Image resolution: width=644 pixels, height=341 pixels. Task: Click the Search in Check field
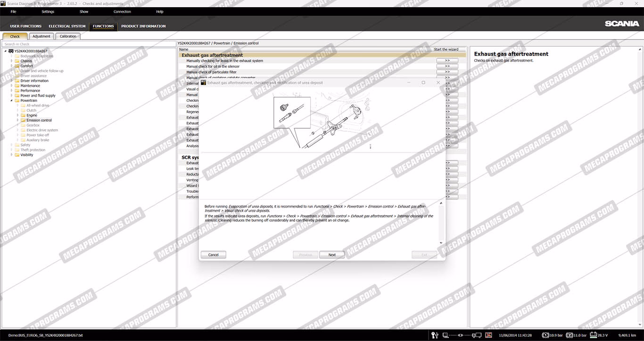[89, 44]
